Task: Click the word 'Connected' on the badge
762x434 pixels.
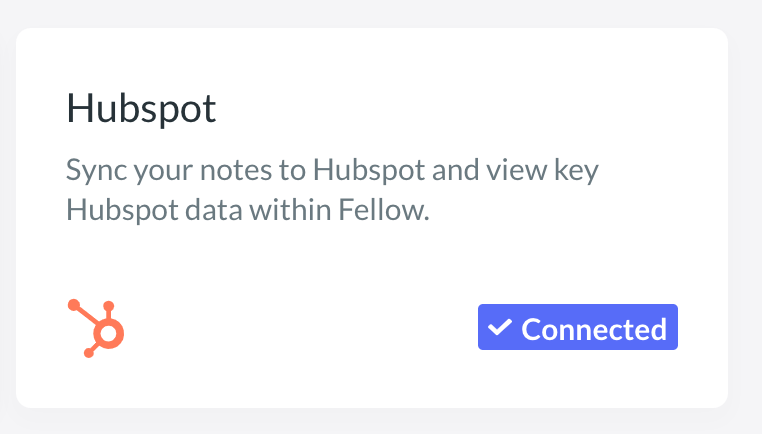Action: point(594,330)
